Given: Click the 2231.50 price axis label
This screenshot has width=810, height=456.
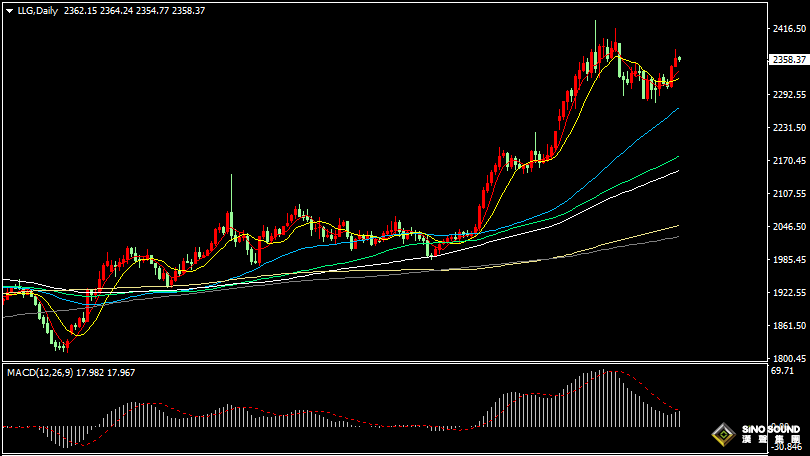Looking at the screenshot, I should point(789,128).
